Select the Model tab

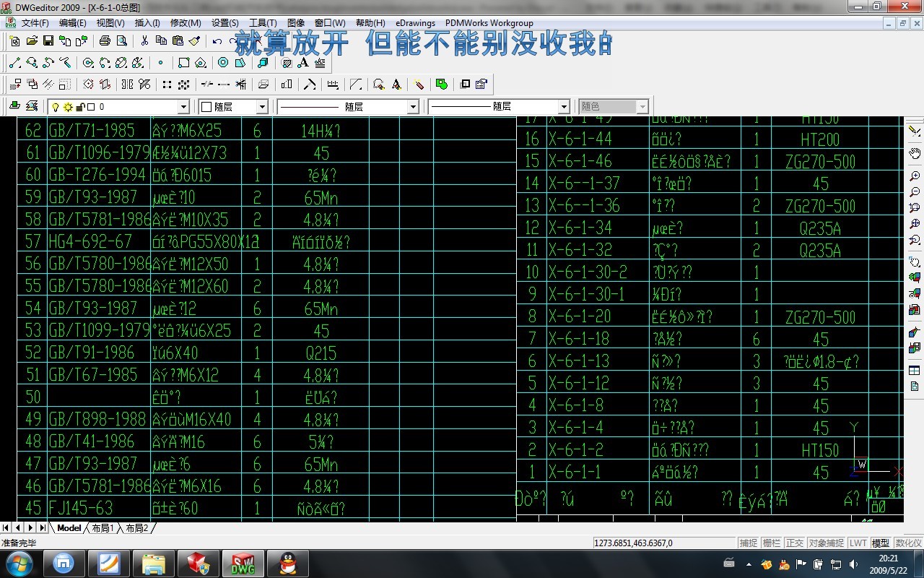[69, 528]
